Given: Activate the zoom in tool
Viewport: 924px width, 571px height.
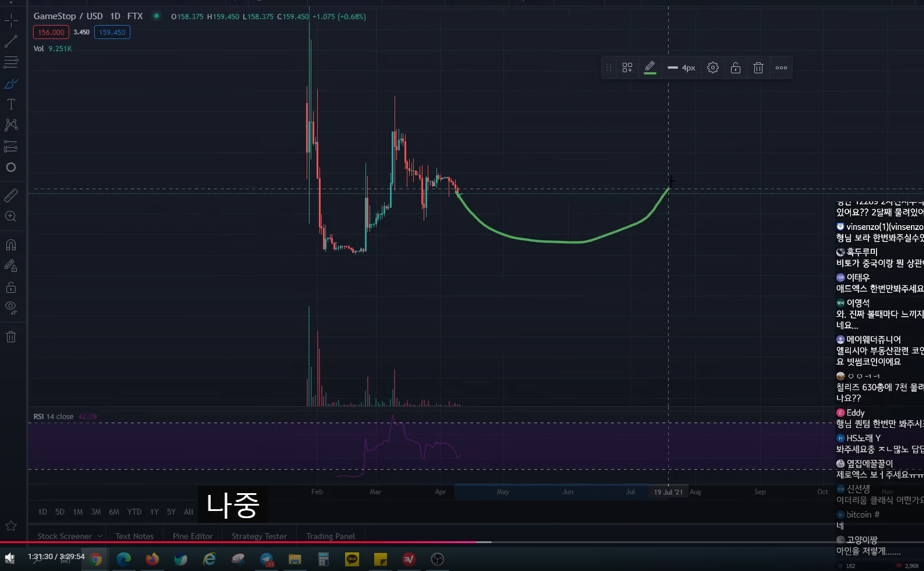Looking at the screenshot, I should coord(11,216).
